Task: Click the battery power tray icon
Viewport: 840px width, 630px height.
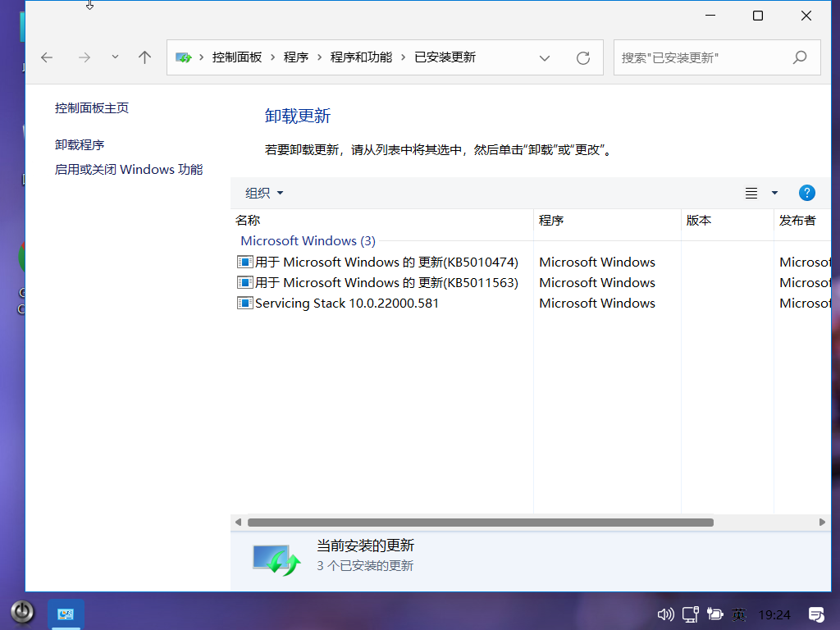Action: point(715,614)
